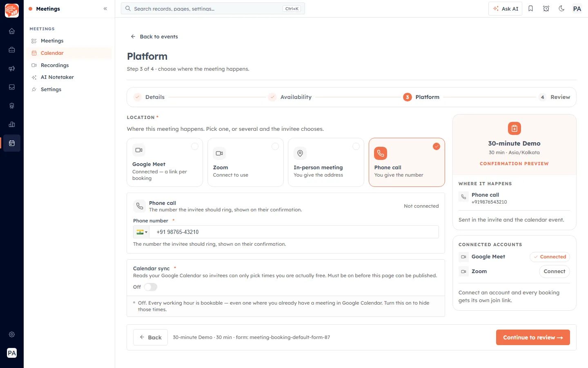Image resolution: width=588 pixels, height=368 pixels.
Task: Select the Google Meet location option
Action: [x=165, y=162]
